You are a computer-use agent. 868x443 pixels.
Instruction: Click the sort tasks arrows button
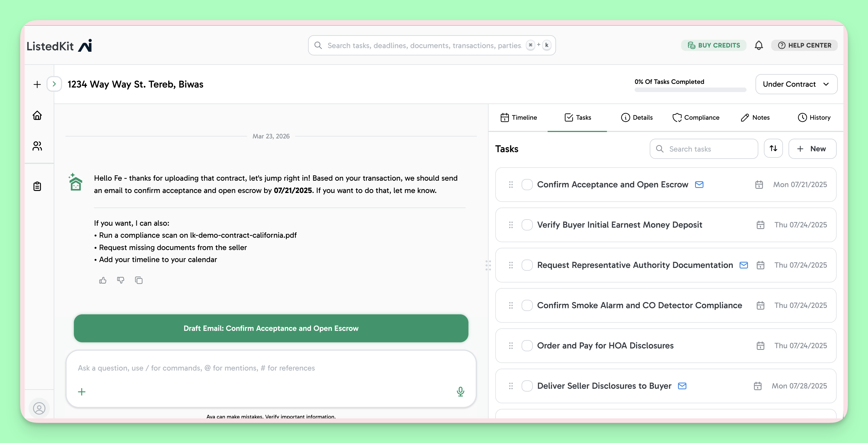point(773,149)
